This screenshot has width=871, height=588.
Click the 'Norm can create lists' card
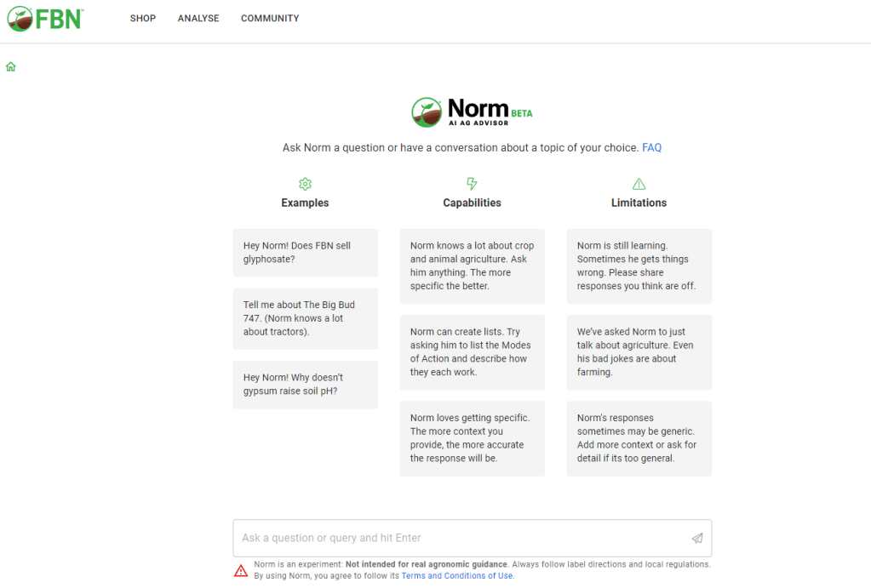472,352
